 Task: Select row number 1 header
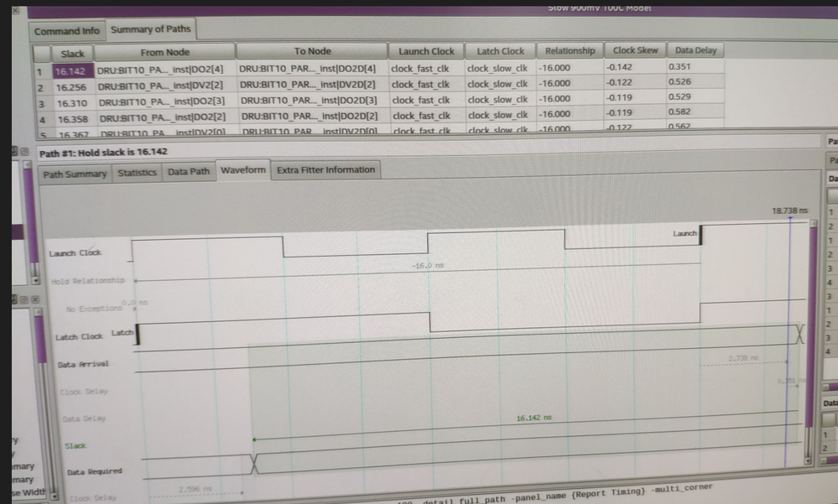(x=40, y=71)
